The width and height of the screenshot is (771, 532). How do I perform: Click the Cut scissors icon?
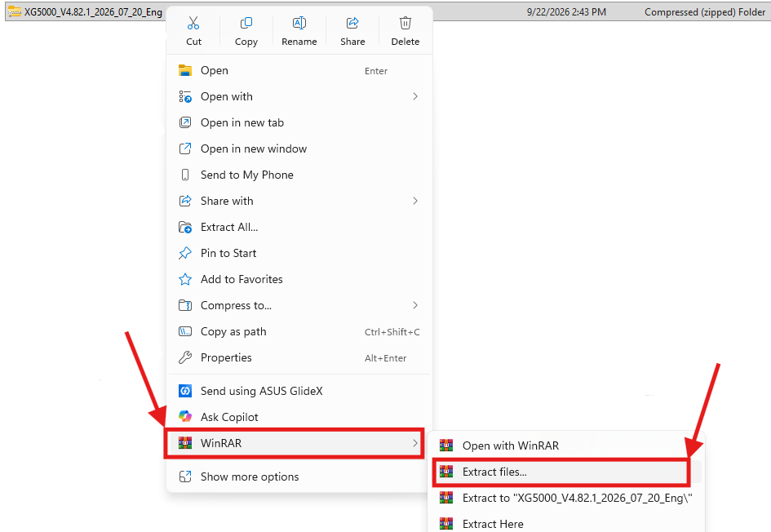tap(193, 23)
